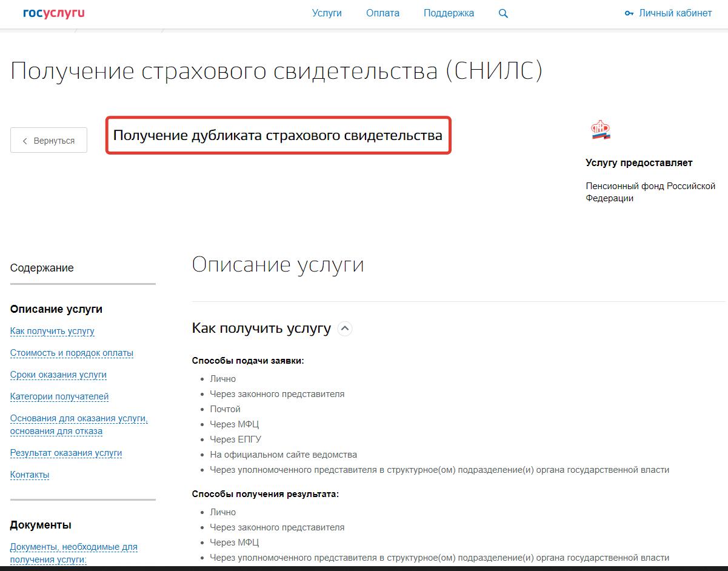Click the Содержание sidebar title
Screen dimensions: 728x571
42,268
